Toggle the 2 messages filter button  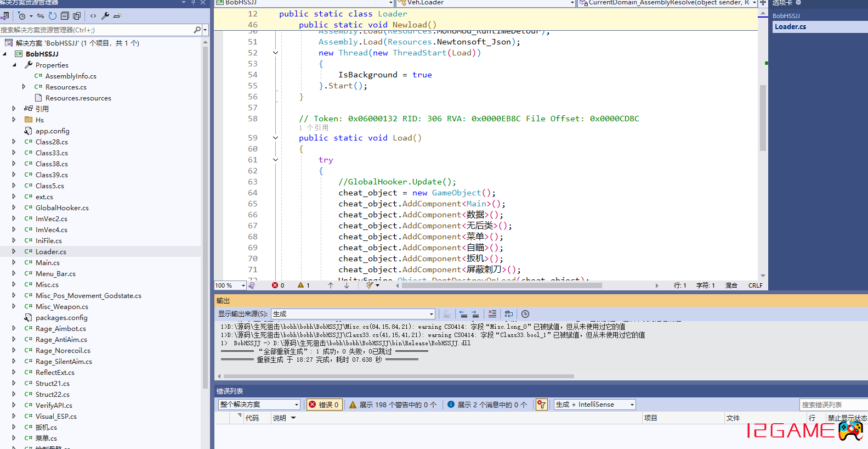487,405
